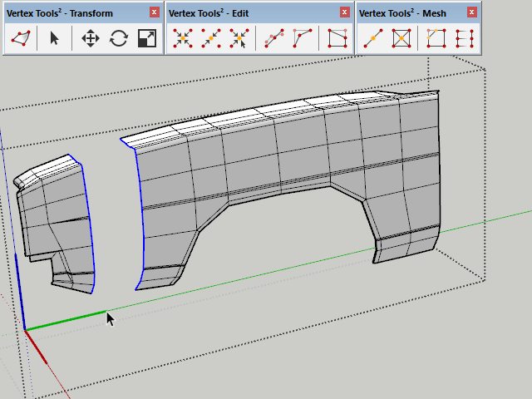Select the Scale tool icon
The image size is (532, 399).
tap(146, 38)
